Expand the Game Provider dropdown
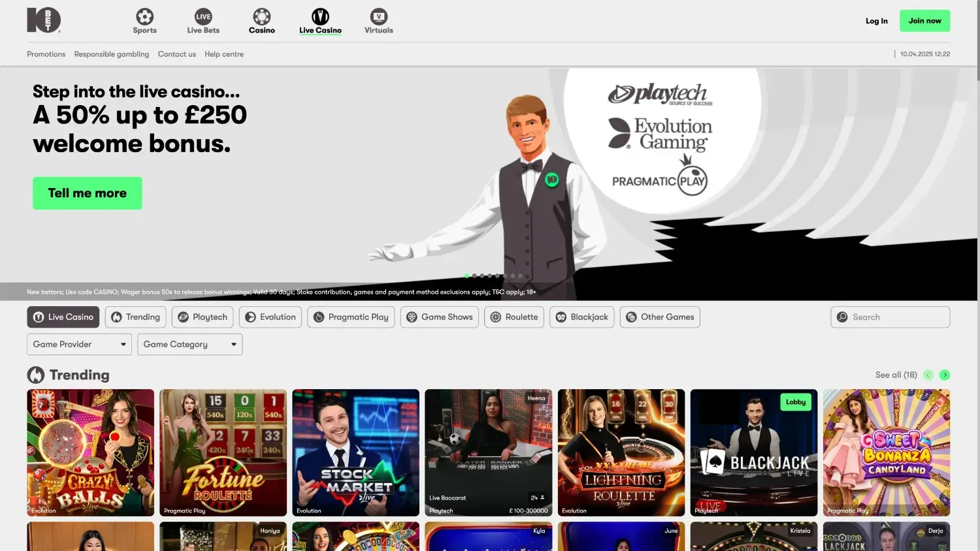 point(79,344)
